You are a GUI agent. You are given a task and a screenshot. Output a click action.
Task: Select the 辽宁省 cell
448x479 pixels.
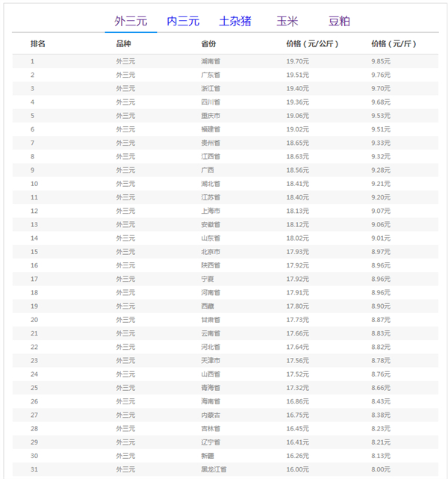coord(211,442)
